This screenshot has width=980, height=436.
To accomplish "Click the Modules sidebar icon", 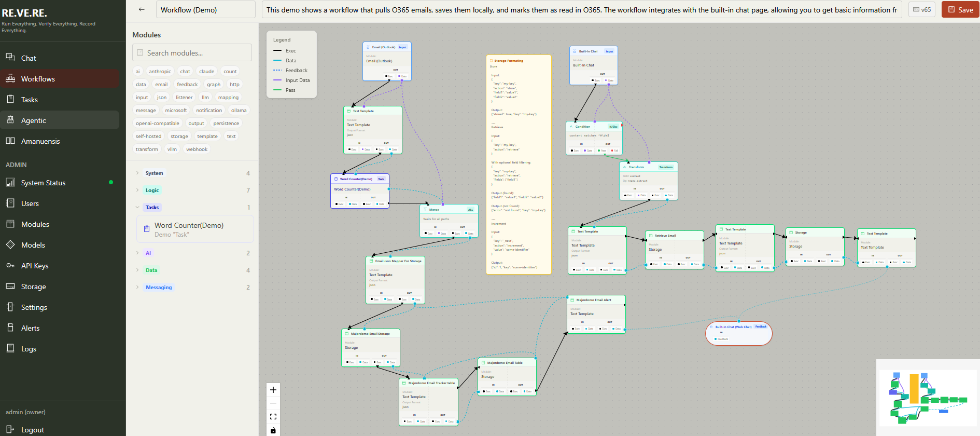I will pos(10,224).
